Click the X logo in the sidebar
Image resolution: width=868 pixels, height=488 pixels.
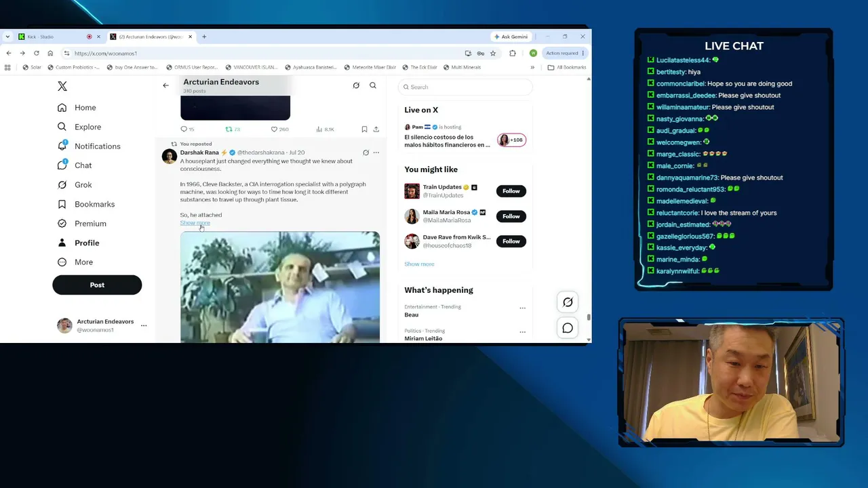62,86
